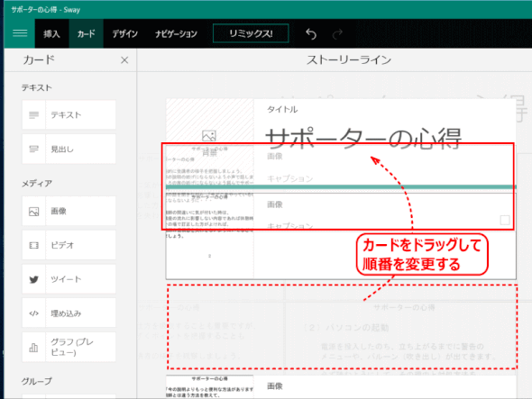The width and height of the screenshot is (532, 399).
Task: Select the ビデオ film icon
Action: 33,245
